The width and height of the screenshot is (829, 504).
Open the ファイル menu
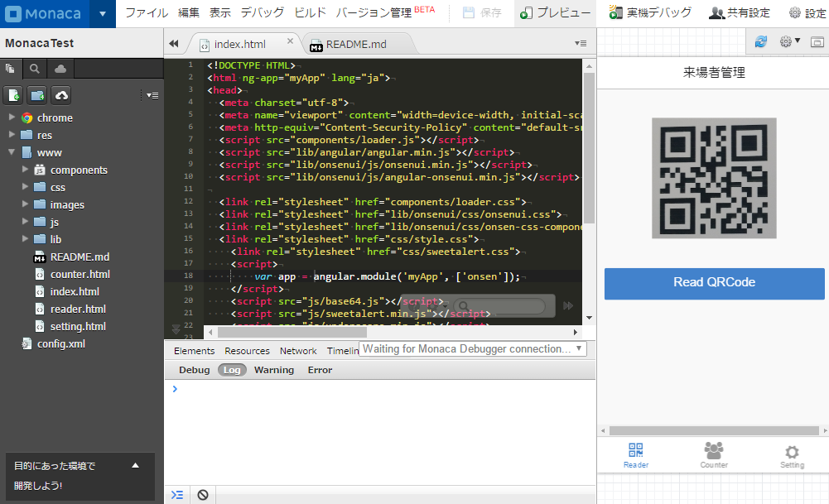tap(146, 13)
